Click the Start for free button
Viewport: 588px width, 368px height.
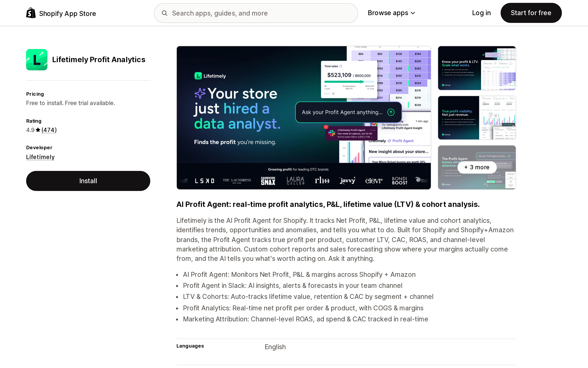pos(531,13)
